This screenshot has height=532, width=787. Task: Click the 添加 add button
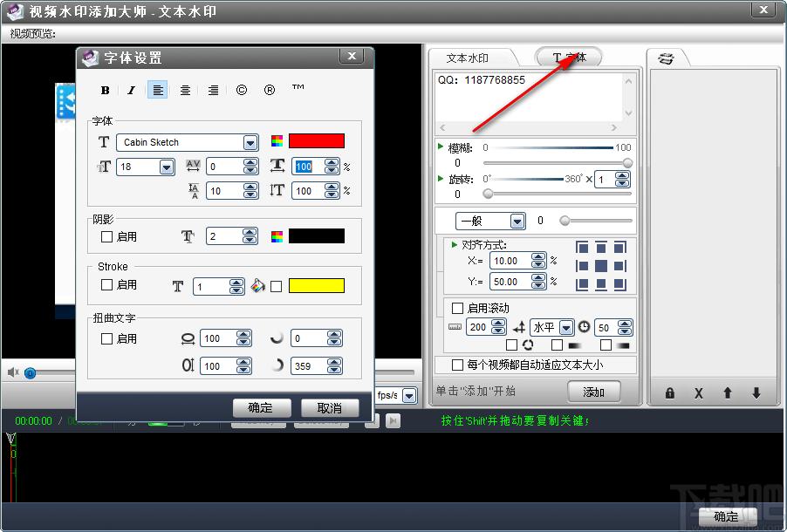(594, 392)
